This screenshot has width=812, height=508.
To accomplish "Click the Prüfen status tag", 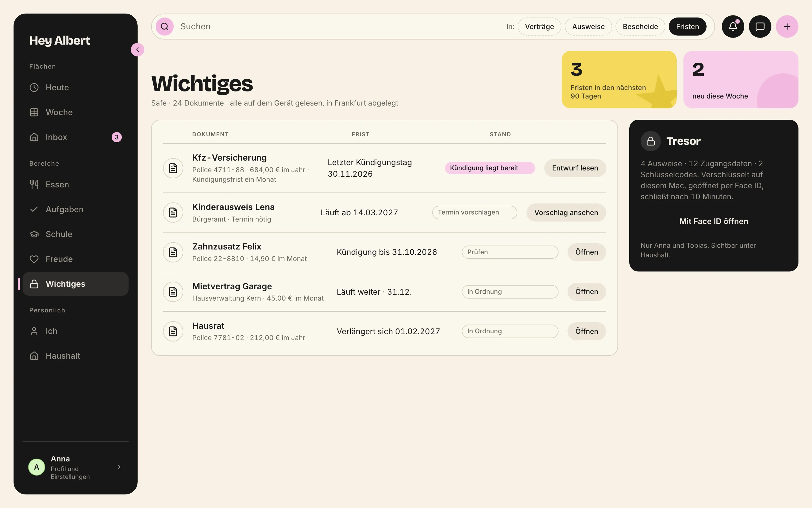I will coord(510,252).
